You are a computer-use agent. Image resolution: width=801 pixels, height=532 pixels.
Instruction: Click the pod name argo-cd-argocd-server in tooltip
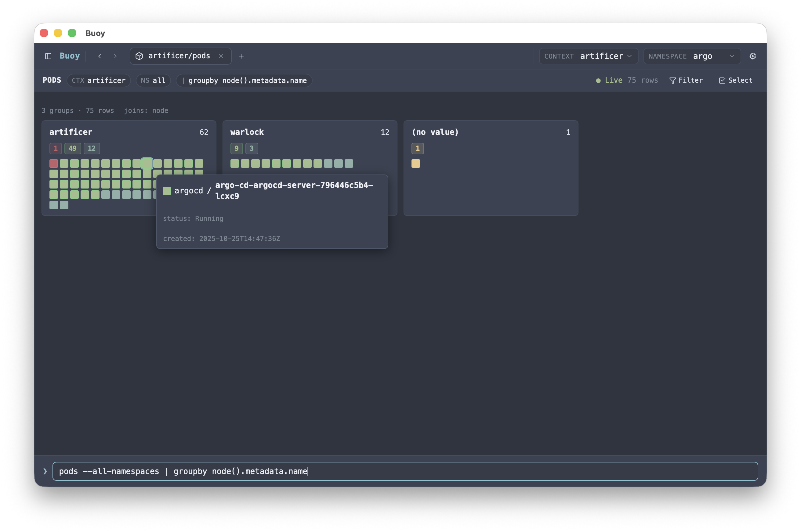point(294,190)
